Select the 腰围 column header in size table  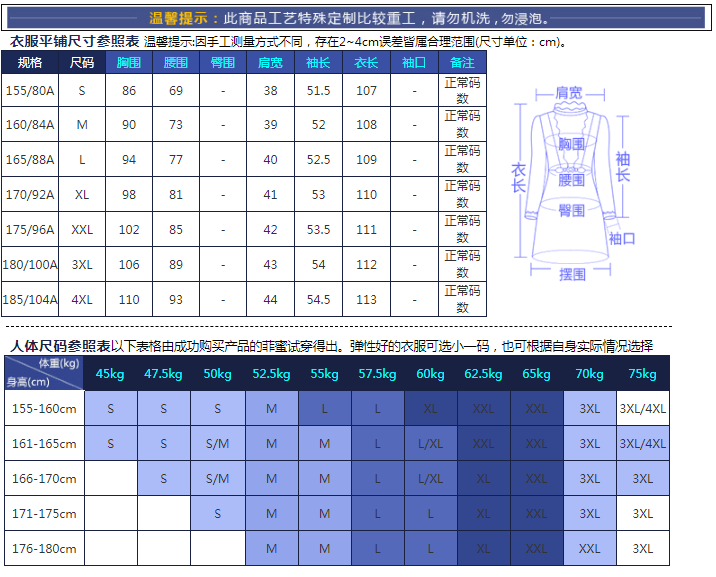[x=176, y=62]
